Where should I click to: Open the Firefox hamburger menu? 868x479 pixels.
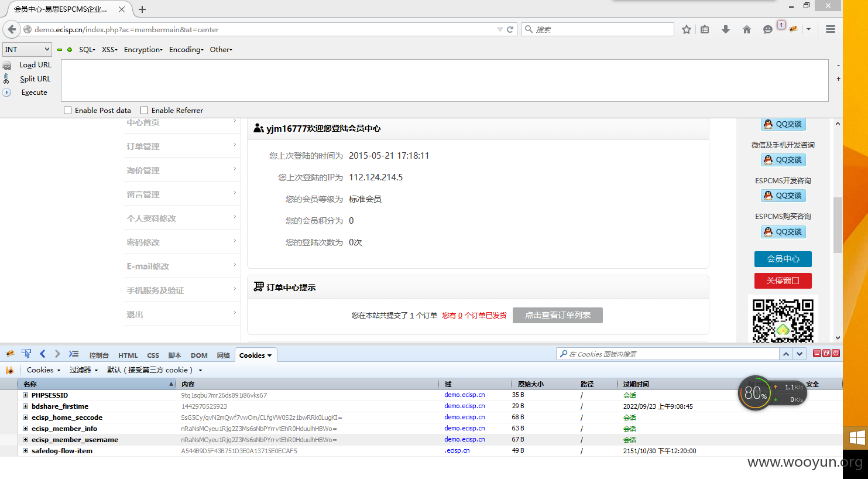[830, 29]
